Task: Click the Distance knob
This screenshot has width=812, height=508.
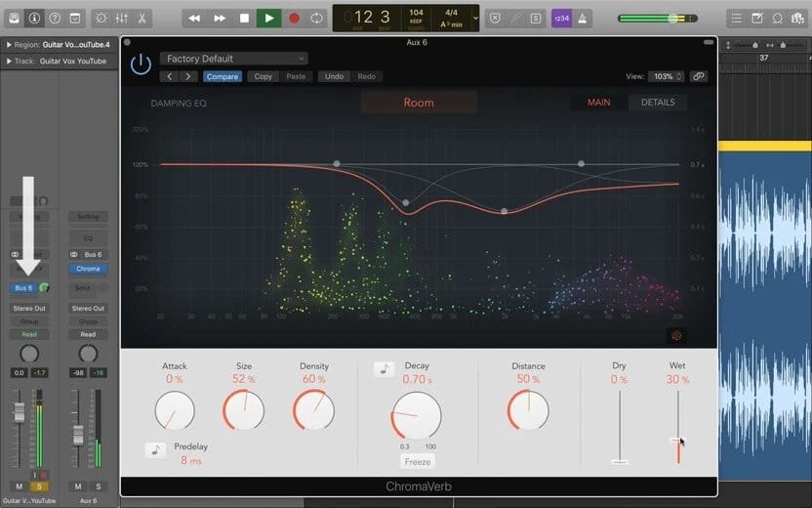Action: point(528,410)
